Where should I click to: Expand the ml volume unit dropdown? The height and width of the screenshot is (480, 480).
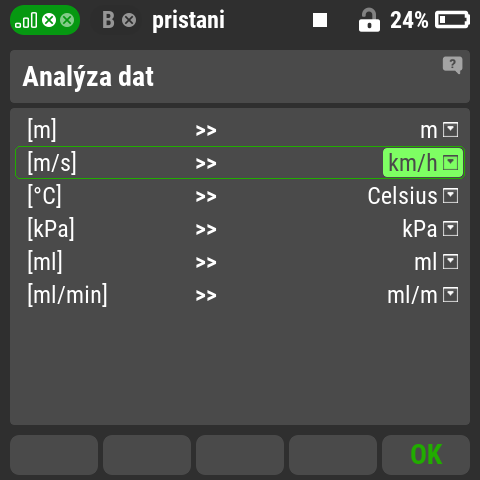coord(436,262)
